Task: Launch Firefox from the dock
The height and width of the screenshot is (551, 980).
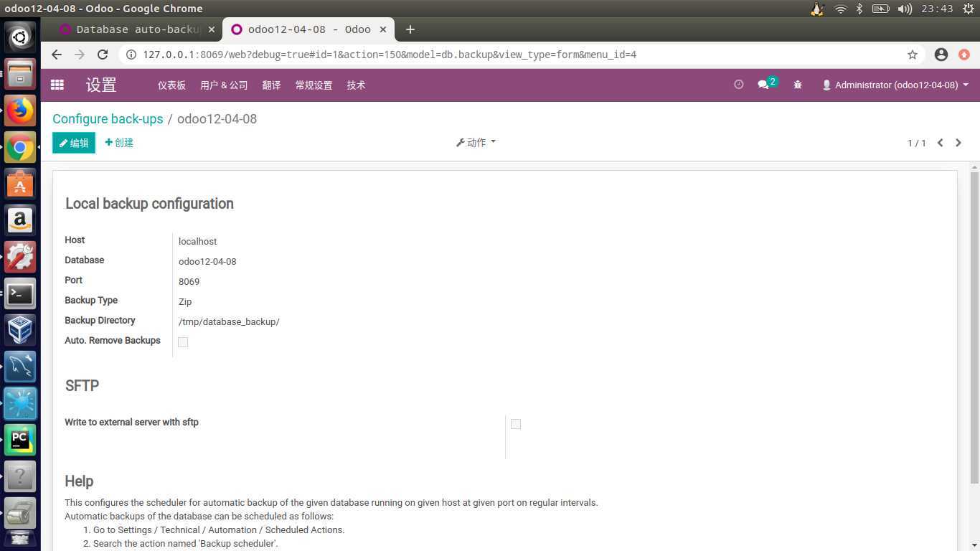Action: pyautogui.click(x=20, y=111)
